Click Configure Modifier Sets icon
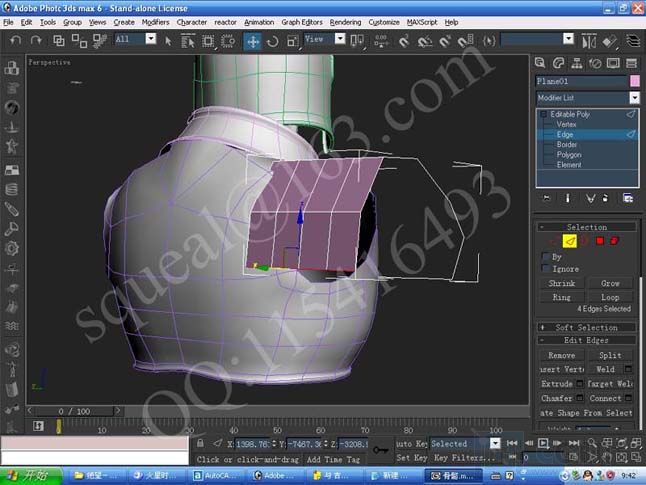The height and width of the screenshot is (485, 646). coord(628,198)
